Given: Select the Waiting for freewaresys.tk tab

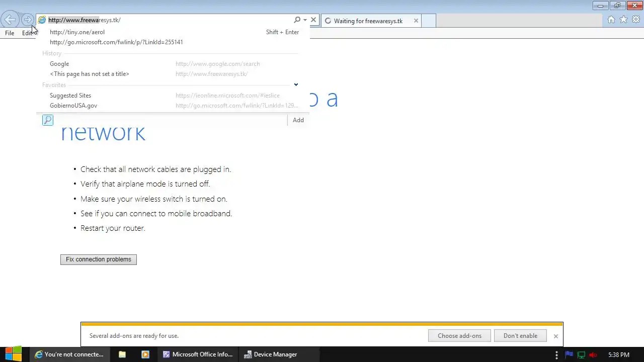Looking at the screenshot, I should [x=371, y=21].
